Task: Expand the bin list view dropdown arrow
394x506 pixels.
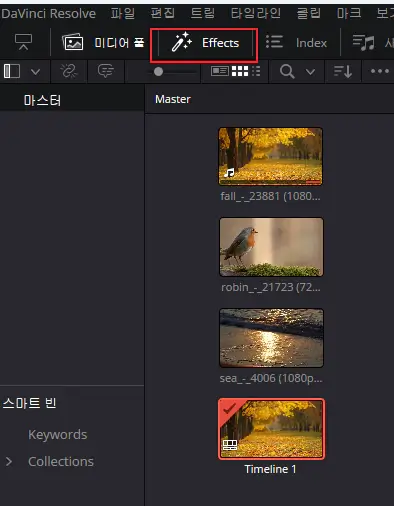Action: point(35,72)
